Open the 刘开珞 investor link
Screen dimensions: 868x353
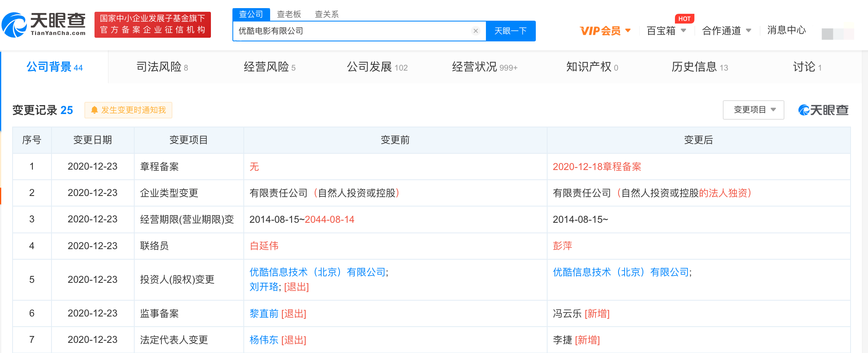264,287
